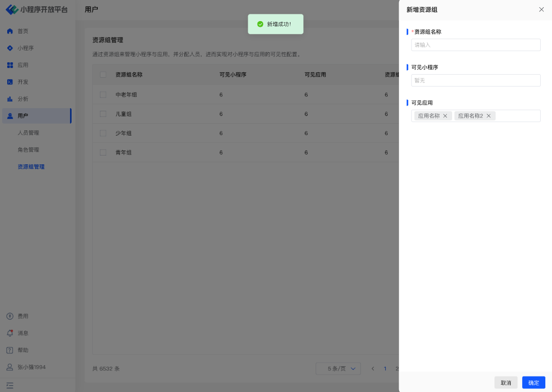Click the 取消 cancel button
Screen dimensions: 552x392
pyautogui.click(x=506, y=383)
